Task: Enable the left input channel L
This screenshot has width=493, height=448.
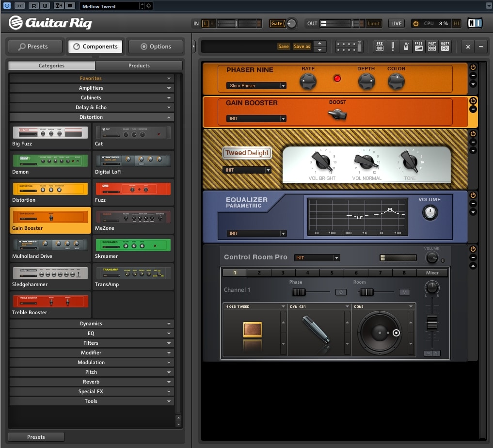Action: pos(205,23)
